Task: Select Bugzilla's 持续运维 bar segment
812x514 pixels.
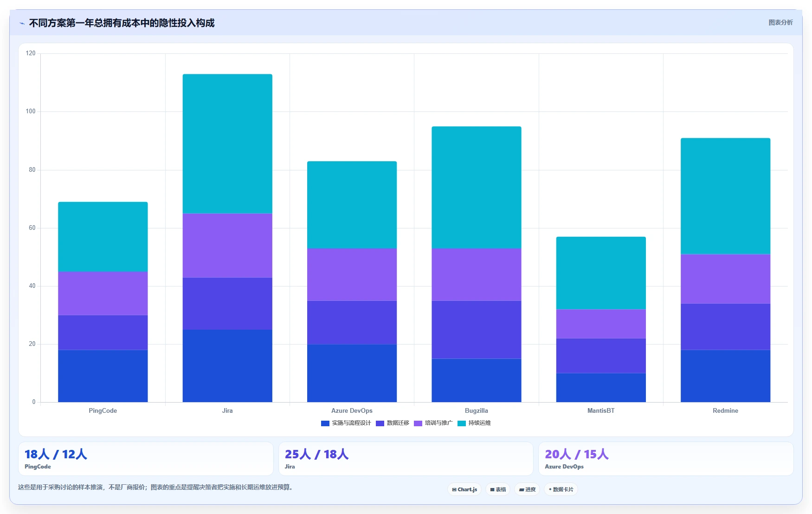Action: point(477,188)
